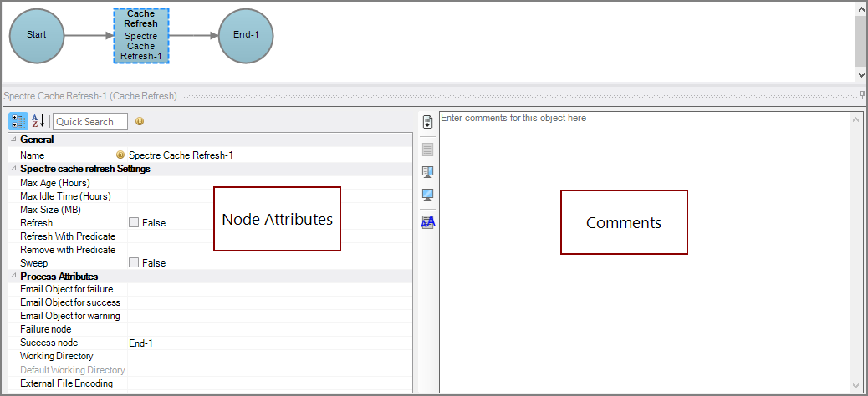
Task: Click the grayed text lines icon in comments toolbar
Action: coord(427,149)
